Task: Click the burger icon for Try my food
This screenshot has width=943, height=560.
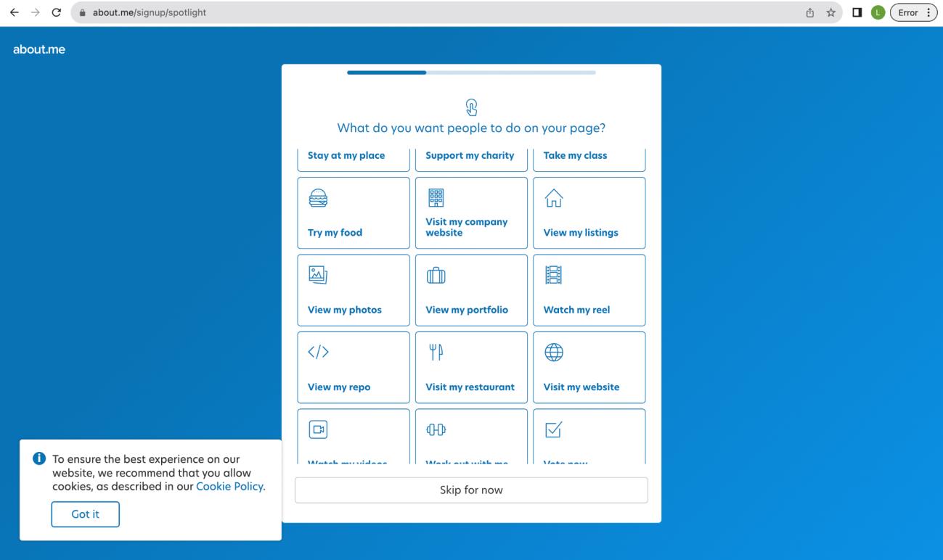Action: coord(317,197)
